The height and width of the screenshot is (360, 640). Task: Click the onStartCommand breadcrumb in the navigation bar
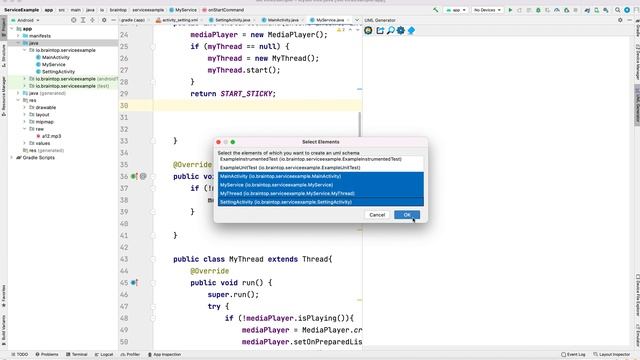click(223, 10)
